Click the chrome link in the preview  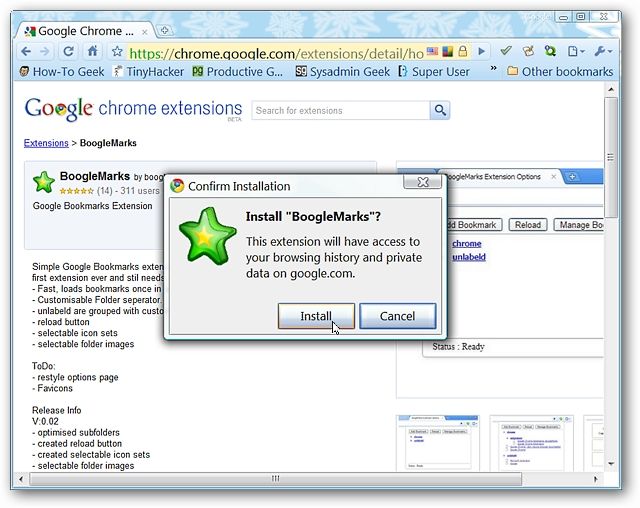(467, 244)
